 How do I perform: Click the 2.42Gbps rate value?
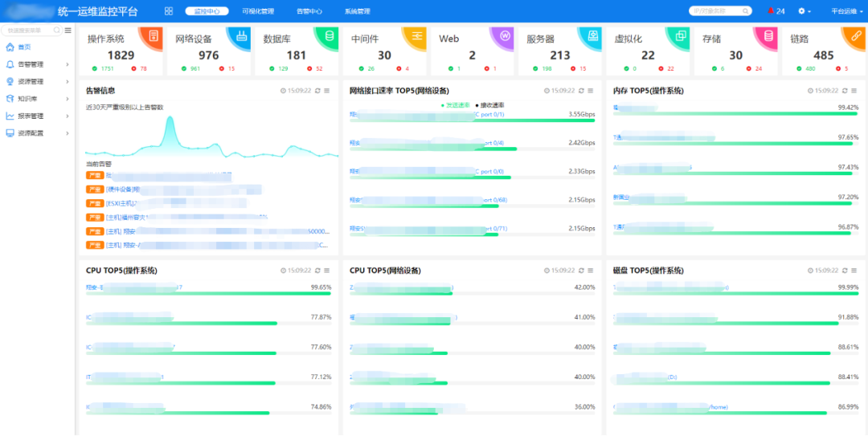coord(582,143)
